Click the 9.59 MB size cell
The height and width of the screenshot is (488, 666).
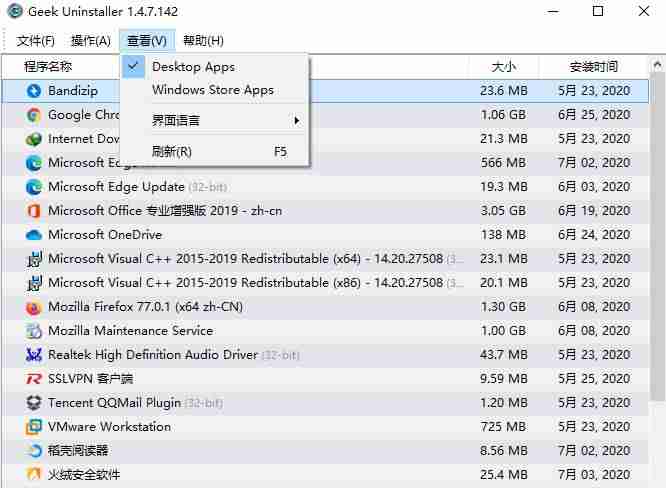[x=503, y=379]
